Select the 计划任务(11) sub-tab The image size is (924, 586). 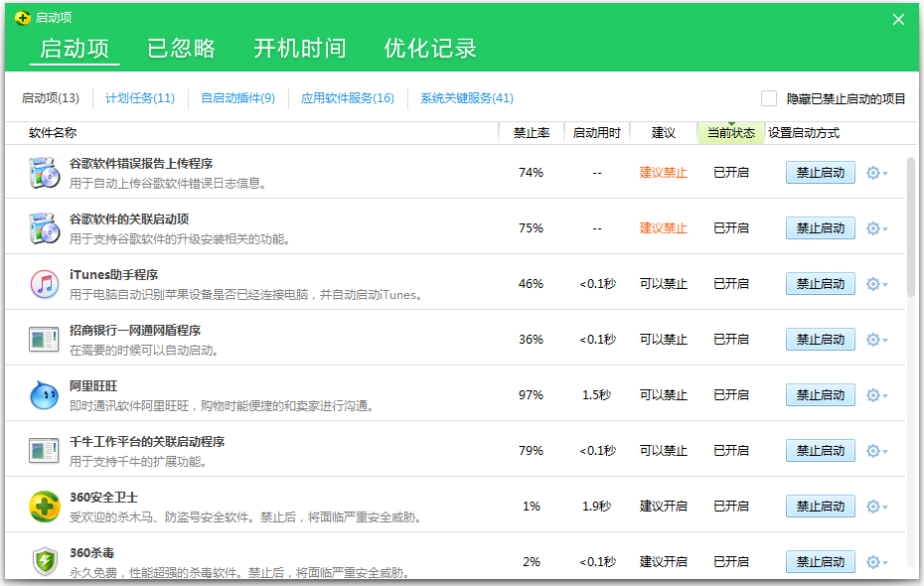(140, 98)
